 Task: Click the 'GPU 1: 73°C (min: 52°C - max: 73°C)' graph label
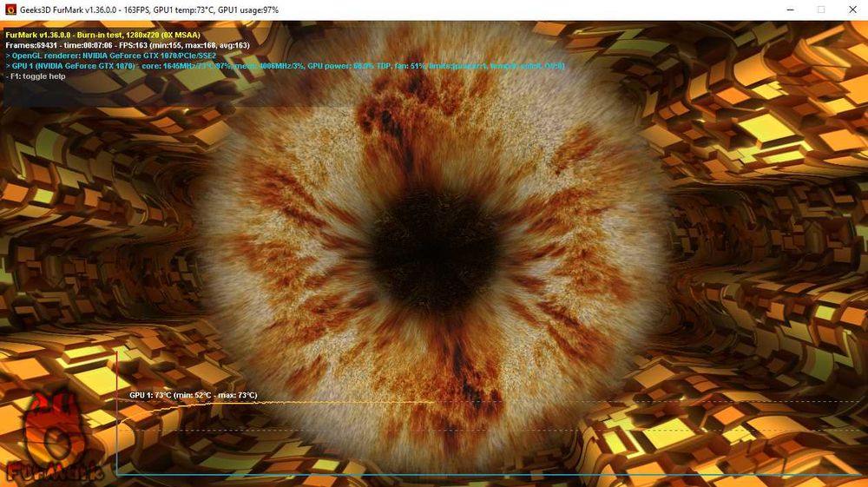pos(194,395)
